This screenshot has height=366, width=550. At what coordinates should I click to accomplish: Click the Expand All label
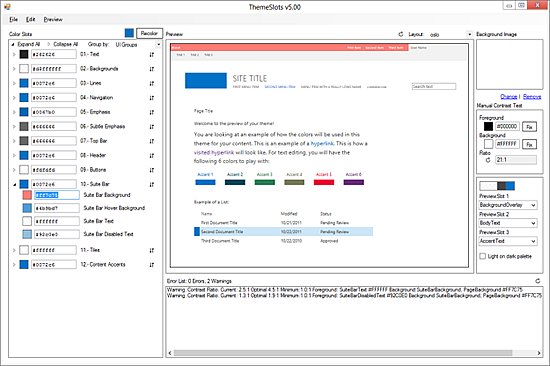pos(29,44)
